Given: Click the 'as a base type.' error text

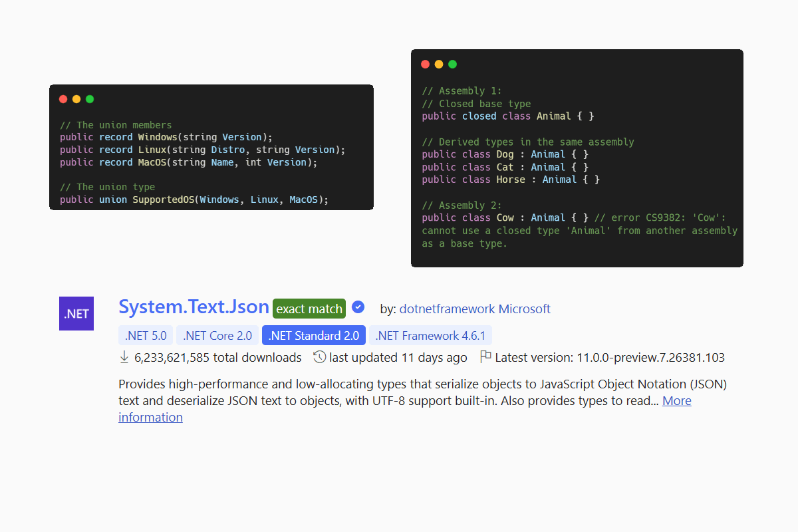Looking at the screenshot, I should coord(464,243).
